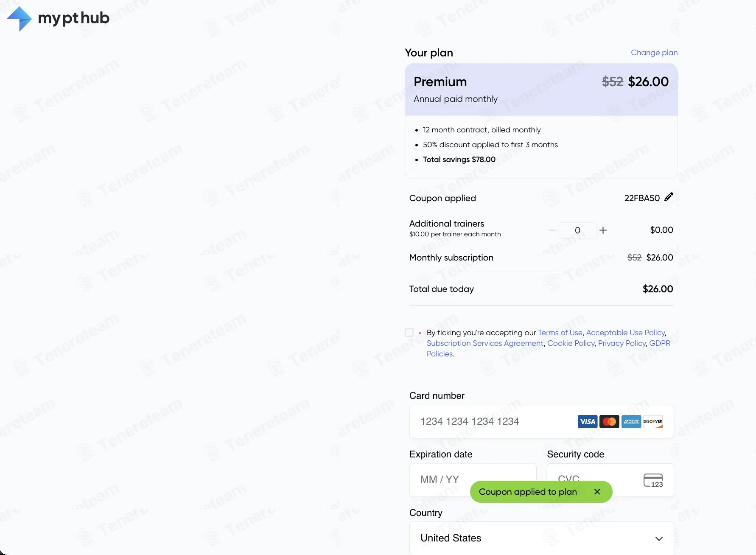
Task: Open the Subscription Services Agreement link
Action: pyautogui.click(x=485, y=343)
